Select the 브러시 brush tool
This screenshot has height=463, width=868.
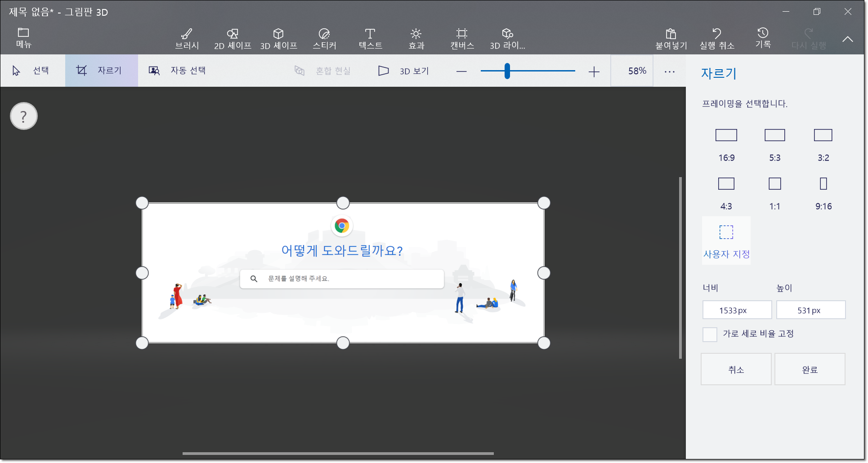(187, 39)
